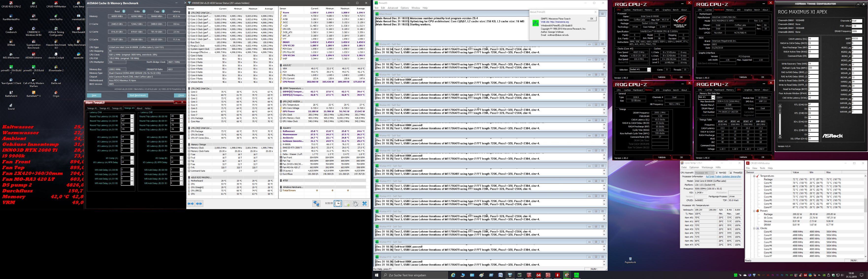This screenshot has width=868, height=279.
Task: Select the Papierkorb recycle bin icon
Action: tap(630, 260)
